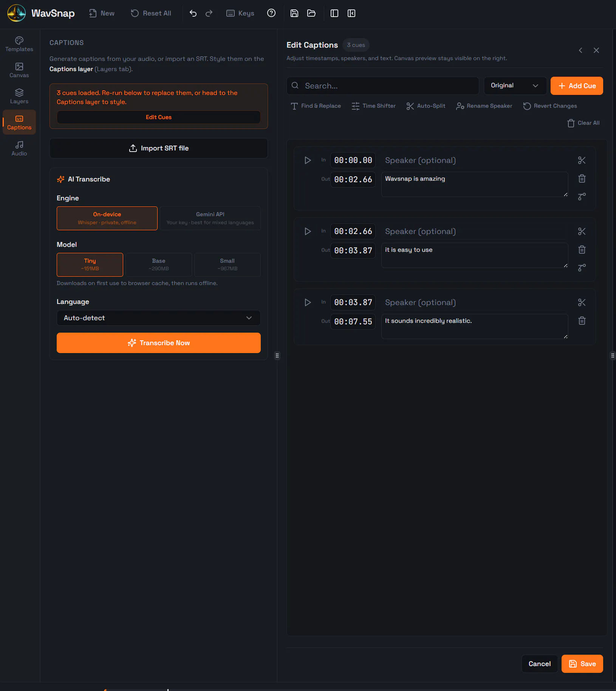The height and width of the screenshot is (691, 616).
Task: Choose the Base model
Action: tap(159, 265)
